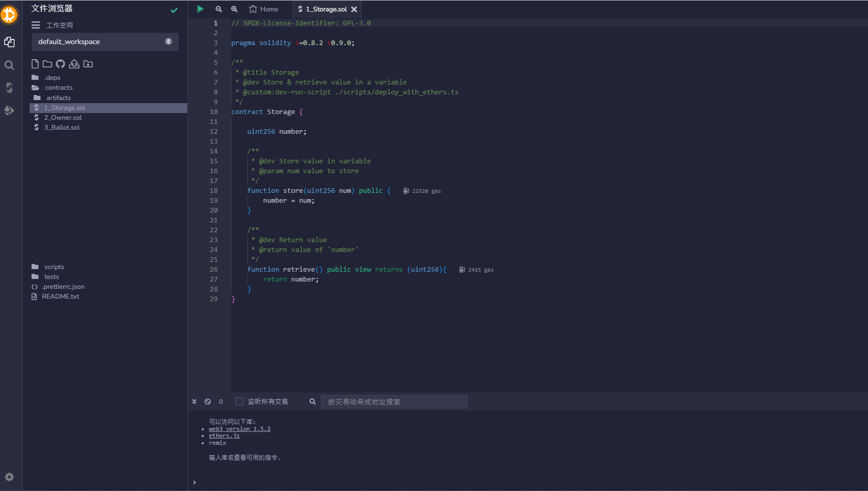Click the create new file icon
Image resolution: width=868 pixels, height=491 pixels.
[35, 64]
